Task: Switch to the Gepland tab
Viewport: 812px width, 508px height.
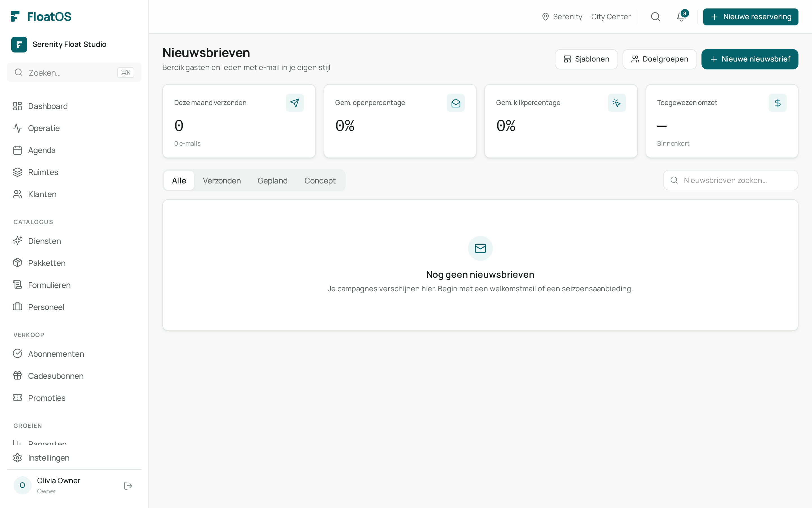Action: (272, 180)
